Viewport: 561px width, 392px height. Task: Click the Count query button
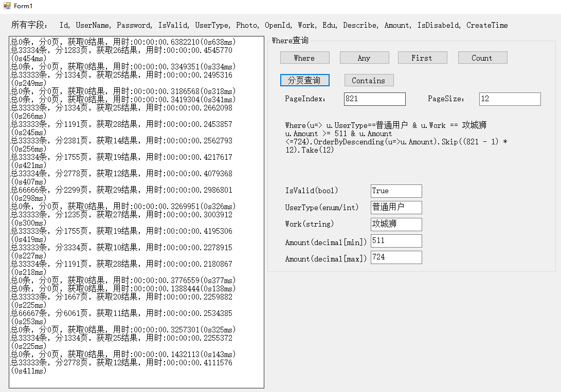482,58
